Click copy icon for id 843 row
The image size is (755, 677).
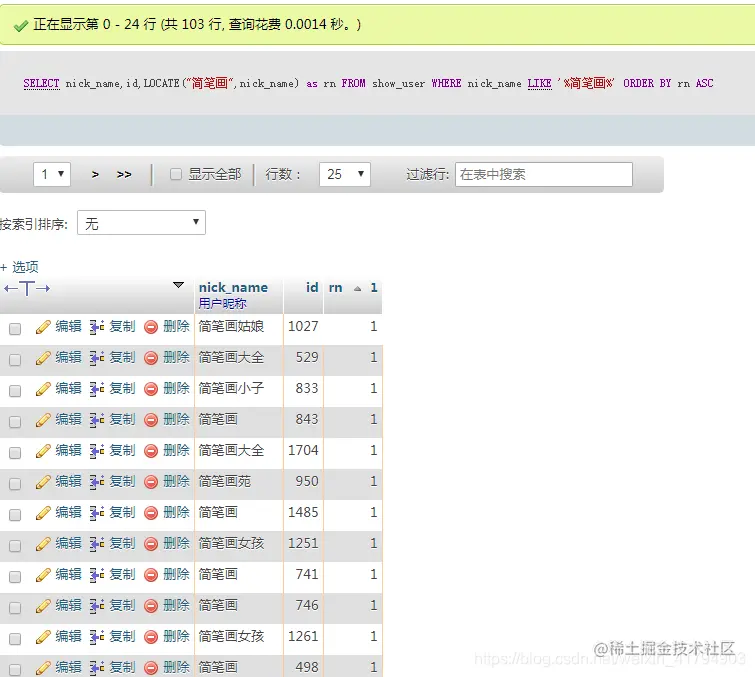click(97, 420)
